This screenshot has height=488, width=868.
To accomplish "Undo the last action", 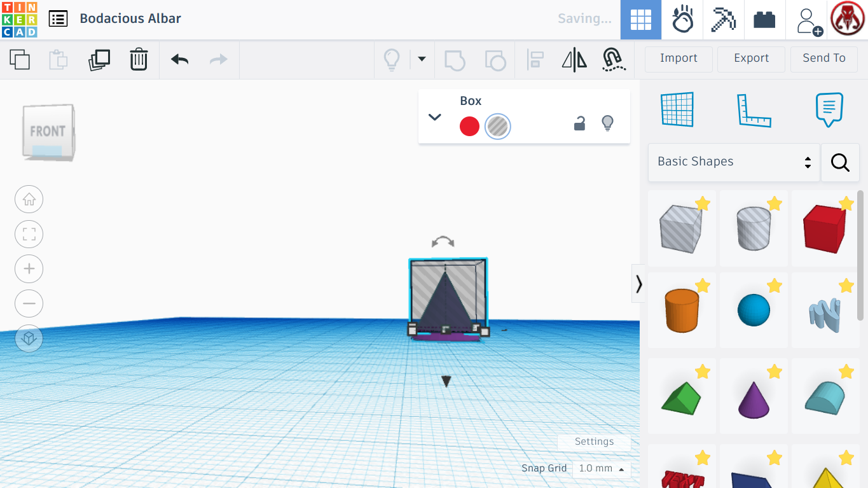I will (x=179, y=59).
